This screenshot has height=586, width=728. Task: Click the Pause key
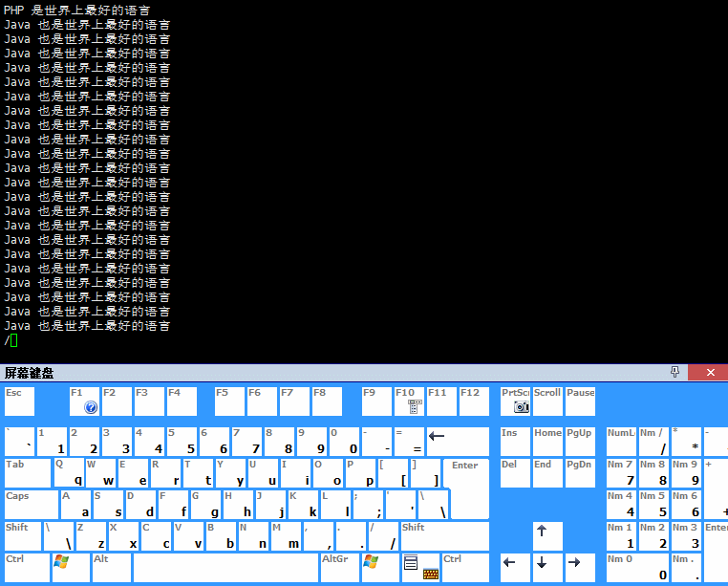580,402
